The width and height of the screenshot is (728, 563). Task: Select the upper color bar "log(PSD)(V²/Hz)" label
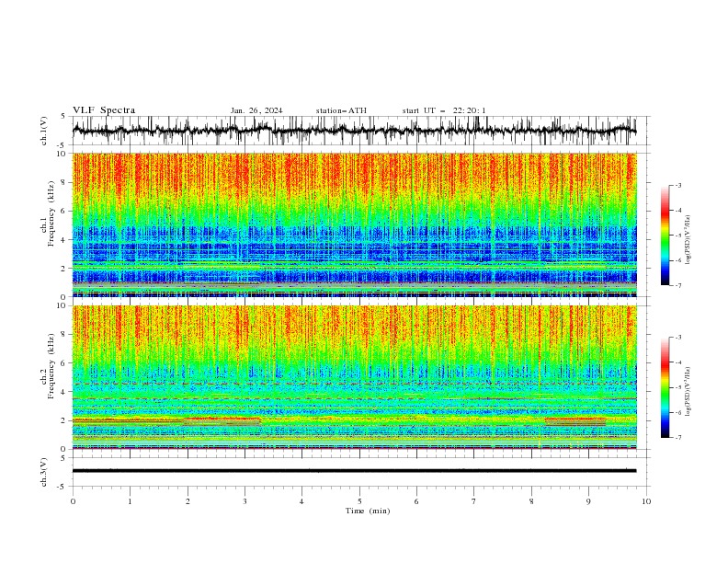(688, 240)
